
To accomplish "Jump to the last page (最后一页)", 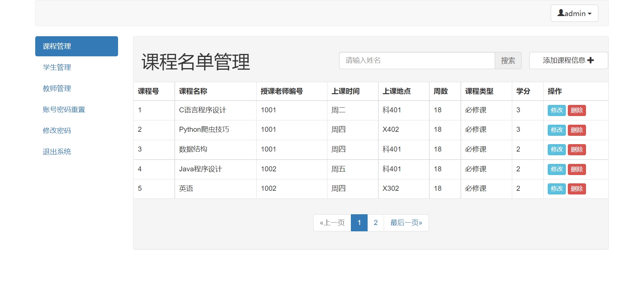I will pyautogui.click(x=406, y=223).
